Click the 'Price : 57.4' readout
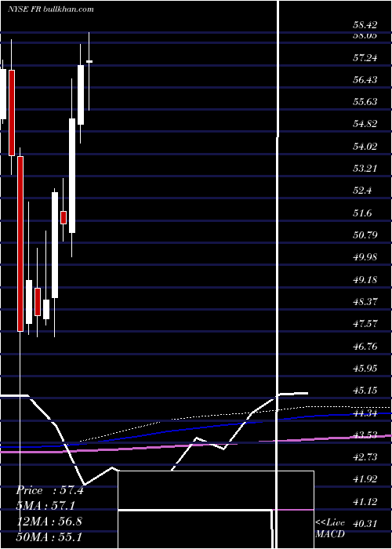The height and width of the screenshot is (549, 392). tap(49, 490)
